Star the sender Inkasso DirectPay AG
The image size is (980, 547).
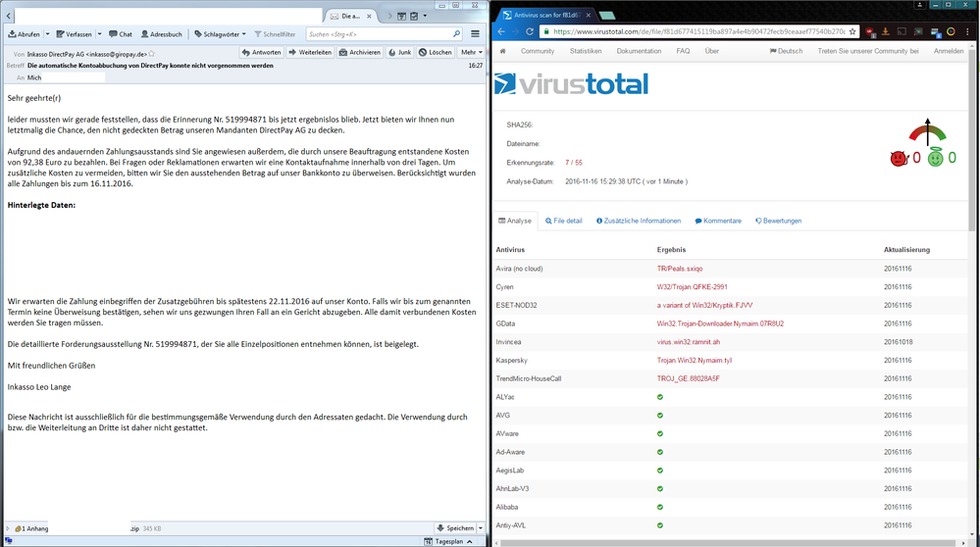point(151,54)
